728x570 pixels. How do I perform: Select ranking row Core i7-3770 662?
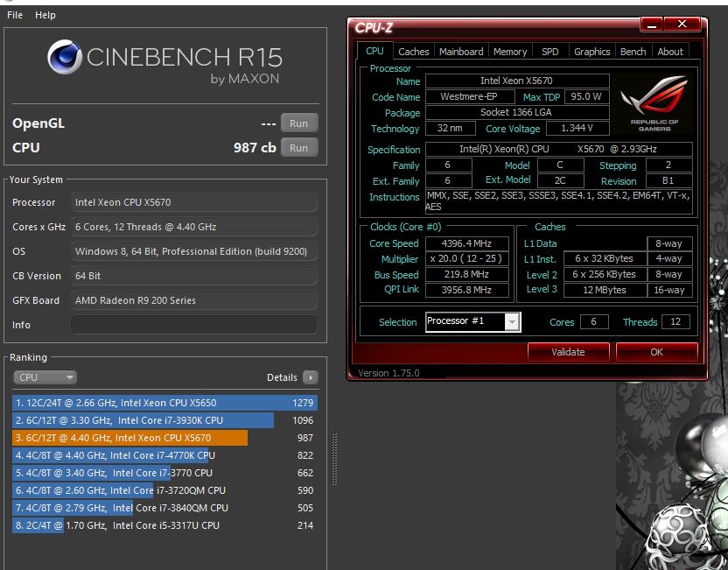(164, 473)
